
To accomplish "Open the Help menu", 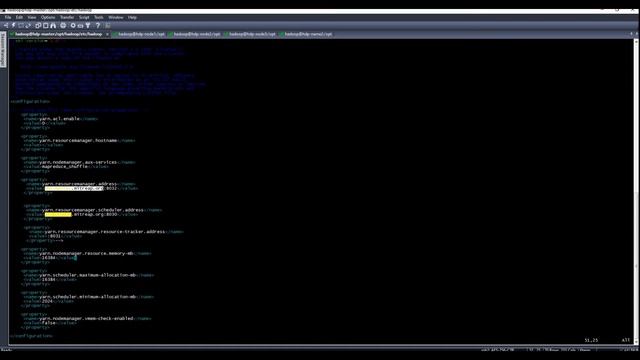I will (x=132, y=18).
